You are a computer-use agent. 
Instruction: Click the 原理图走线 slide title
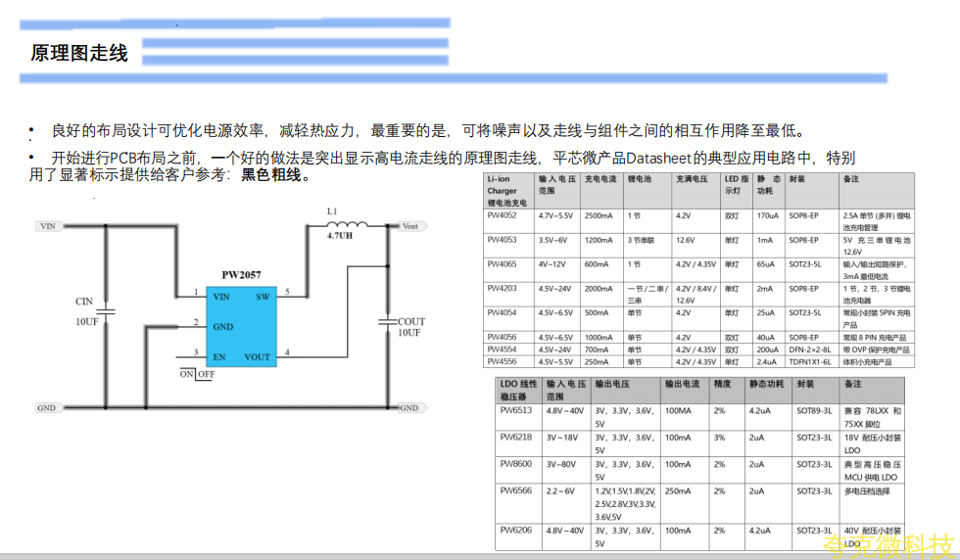coord(79,53)
